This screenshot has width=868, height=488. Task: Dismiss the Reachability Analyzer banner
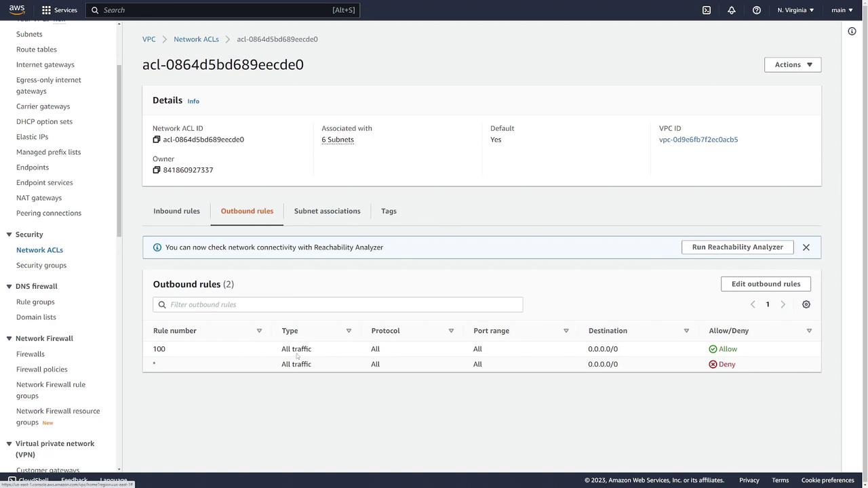pyautogui.click(x=806, y=247)
